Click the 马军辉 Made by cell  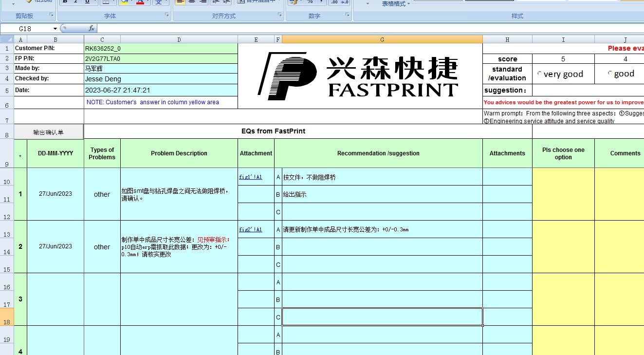point(161,69)
